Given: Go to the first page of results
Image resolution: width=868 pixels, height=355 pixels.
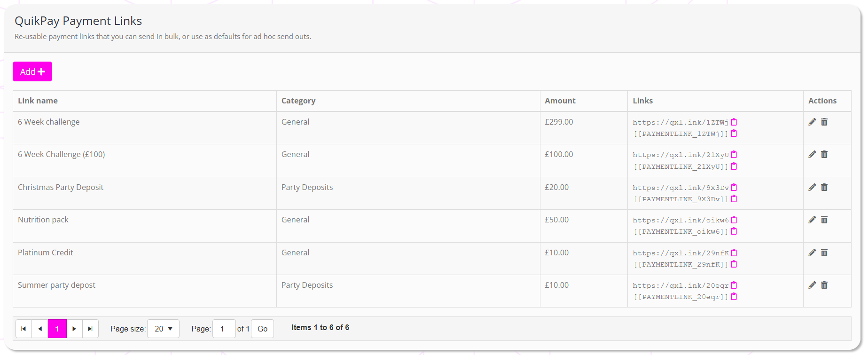Looking at the screenshot, I should pos(23,329).
